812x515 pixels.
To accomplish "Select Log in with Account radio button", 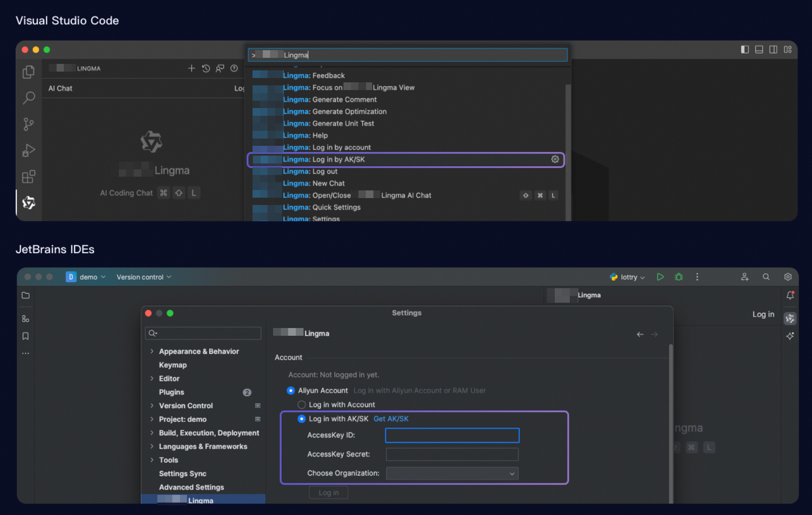I will tap(301, 404).
